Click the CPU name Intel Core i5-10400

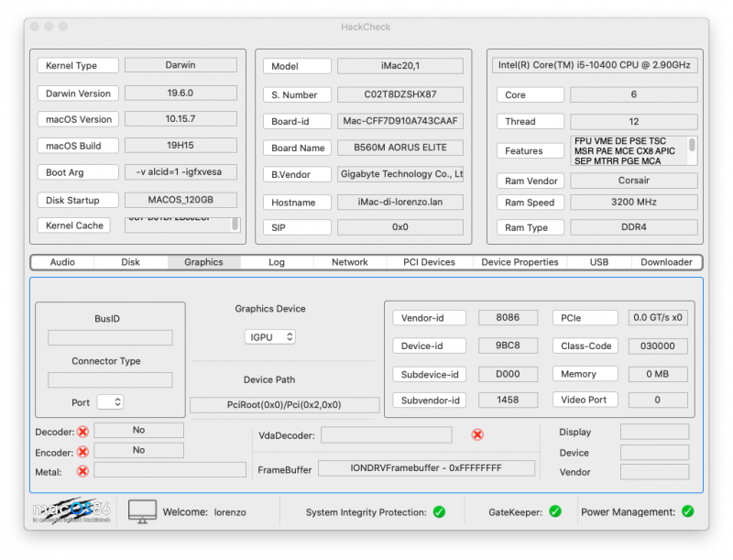pos(594,65)
